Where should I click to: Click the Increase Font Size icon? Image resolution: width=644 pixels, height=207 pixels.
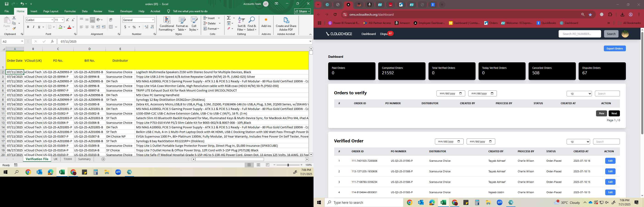point(67,20)
